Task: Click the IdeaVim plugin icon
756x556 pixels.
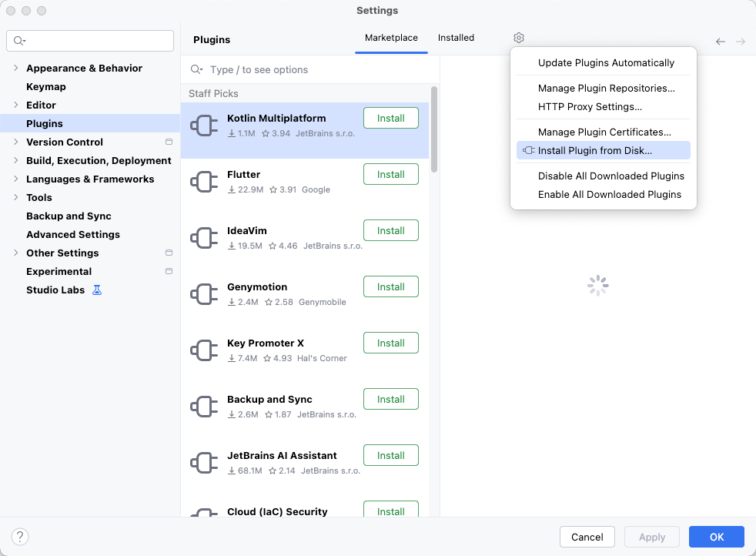Action: point(204,238)
